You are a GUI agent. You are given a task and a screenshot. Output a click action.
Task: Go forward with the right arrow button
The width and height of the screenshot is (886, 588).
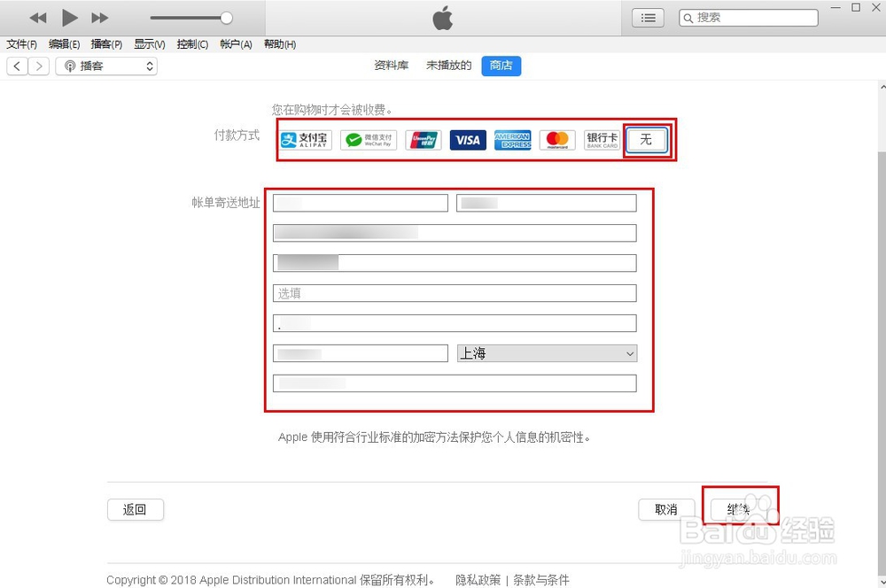(38, 66)
